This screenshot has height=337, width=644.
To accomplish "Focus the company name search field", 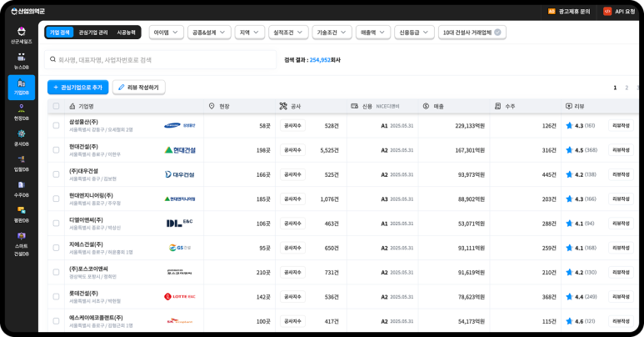I will click(160, 60).
